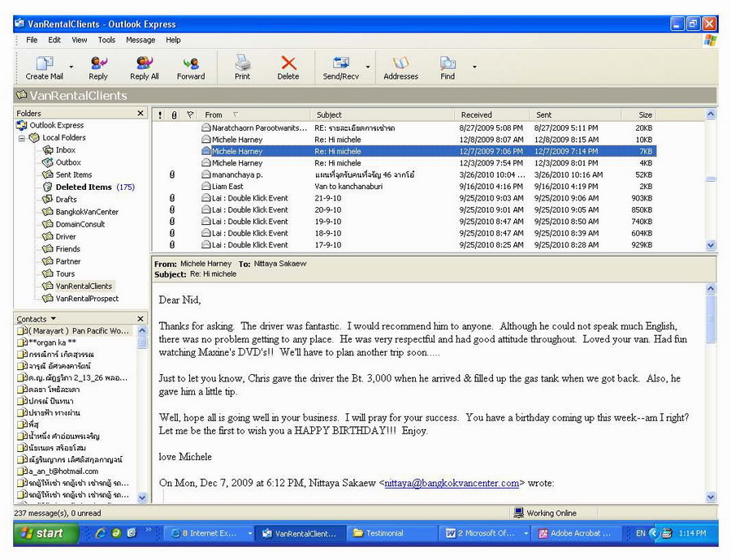Select the DomainConsult folder
This screenshot has width=731, height=560.
point(74,224)
